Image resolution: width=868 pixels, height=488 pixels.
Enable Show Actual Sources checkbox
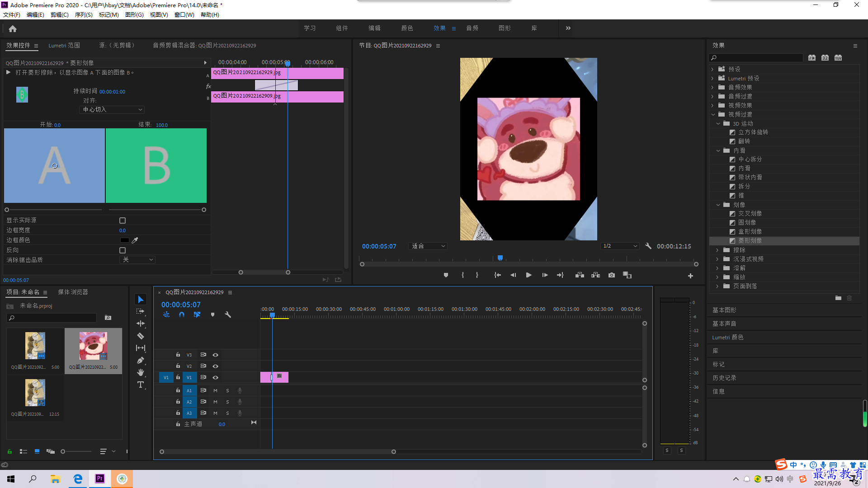[x=123, y=221]
